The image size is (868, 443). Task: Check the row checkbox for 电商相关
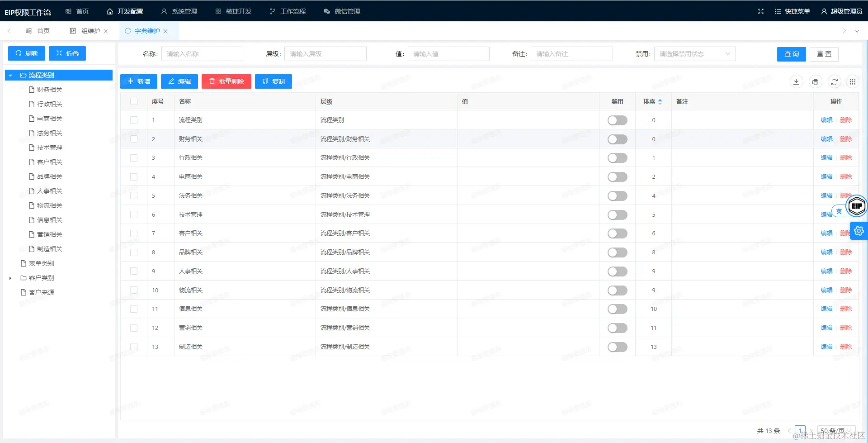coord(134,176)
